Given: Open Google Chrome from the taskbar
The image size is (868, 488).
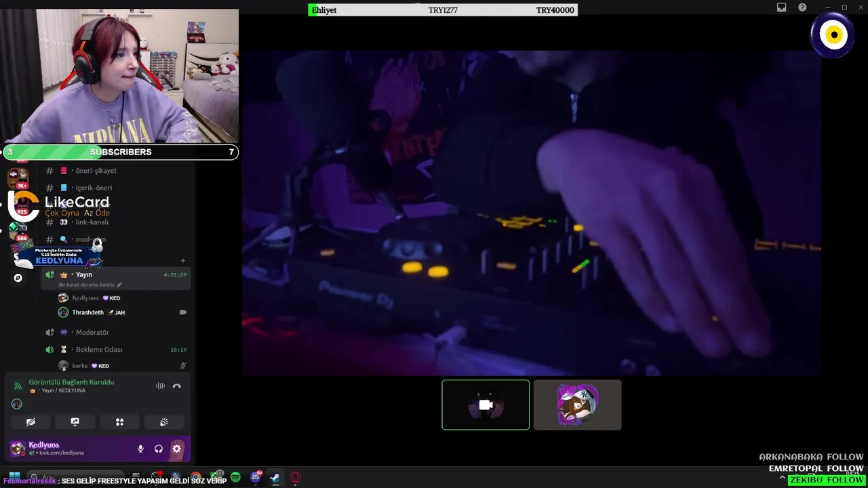Looking at the screenshot, I should [196, 477].
